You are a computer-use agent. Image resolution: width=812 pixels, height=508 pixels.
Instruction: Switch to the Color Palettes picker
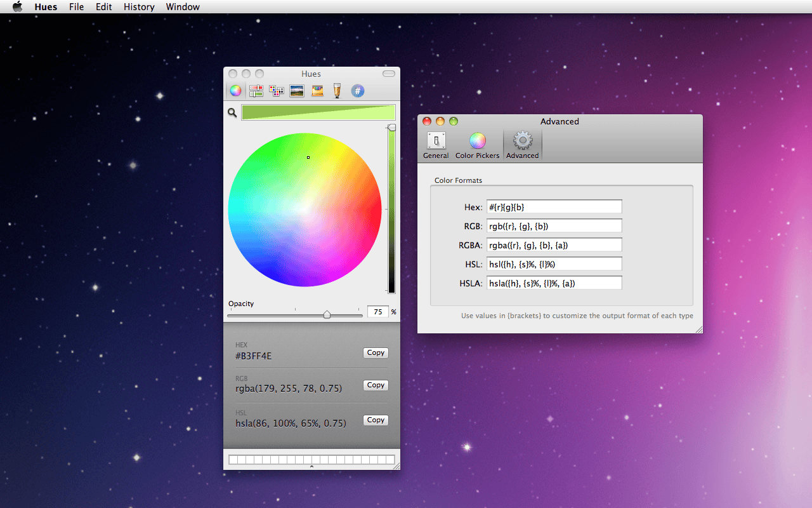276,90
